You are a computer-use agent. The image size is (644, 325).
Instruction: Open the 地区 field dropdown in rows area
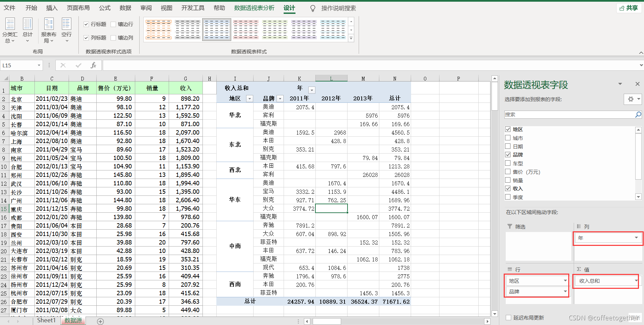tap(565, 281)
